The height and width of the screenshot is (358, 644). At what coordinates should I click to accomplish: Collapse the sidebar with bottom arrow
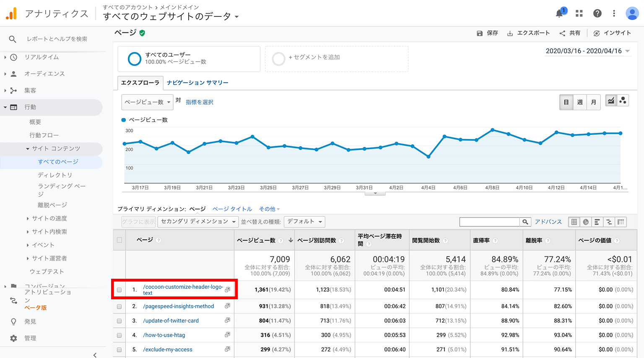95,355
